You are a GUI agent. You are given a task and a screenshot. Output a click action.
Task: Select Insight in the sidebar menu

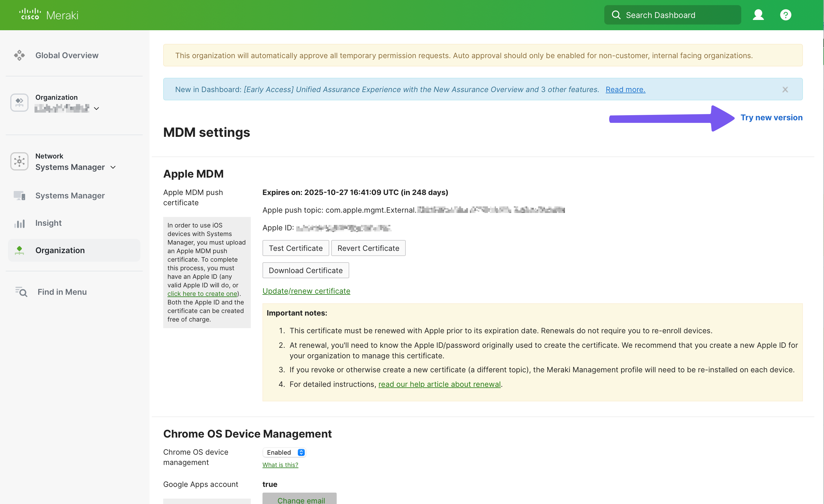[48, 223]
